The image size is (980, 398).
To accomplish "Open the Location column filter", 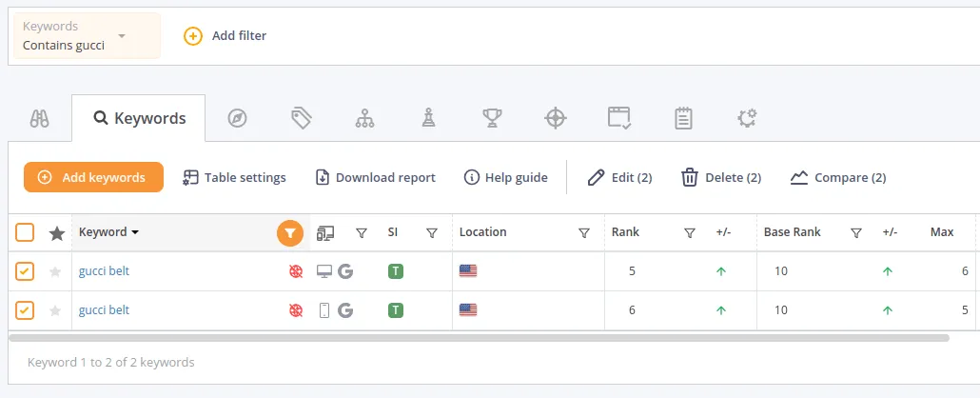I will tap(584, 232).
